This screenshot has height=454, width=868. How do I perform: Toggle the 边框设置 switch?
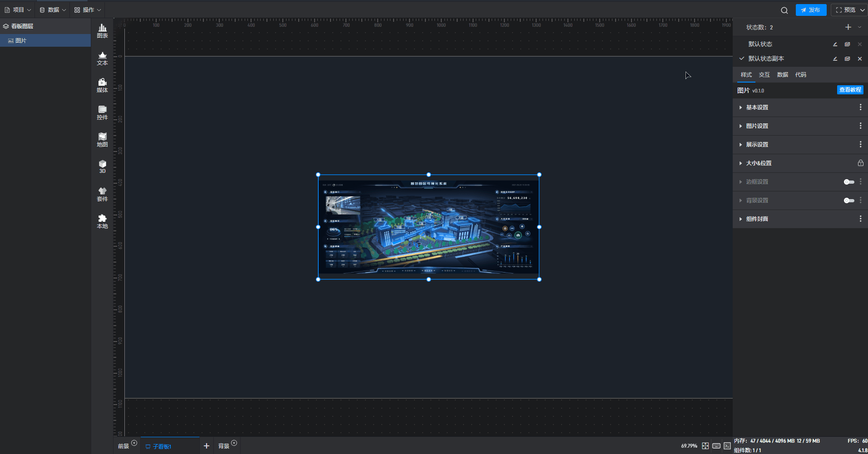pos(848,182)
